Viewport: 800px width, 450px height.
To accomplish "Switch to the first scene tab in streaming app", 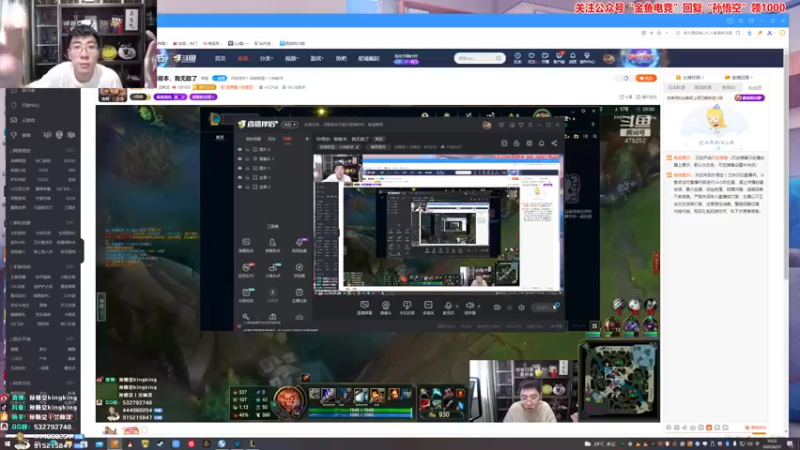I will tap(253, 139).
